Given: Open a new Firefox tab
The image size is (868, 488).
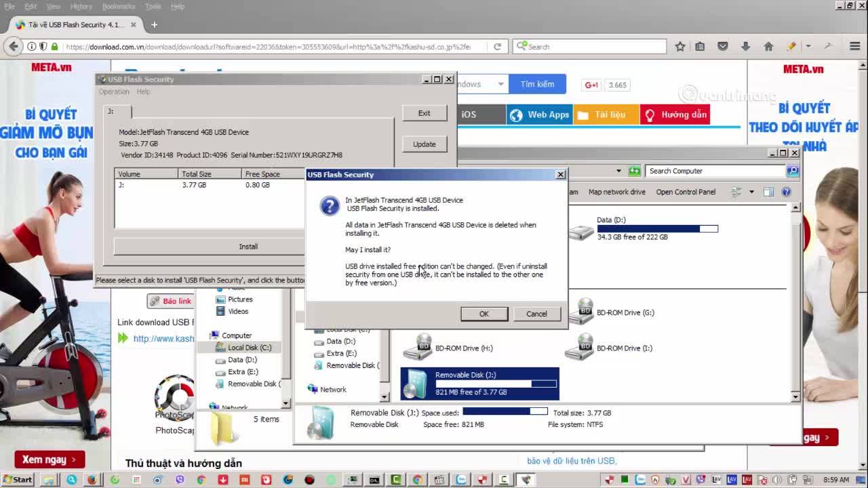Looking at the screenshot, I should point(154,25).
